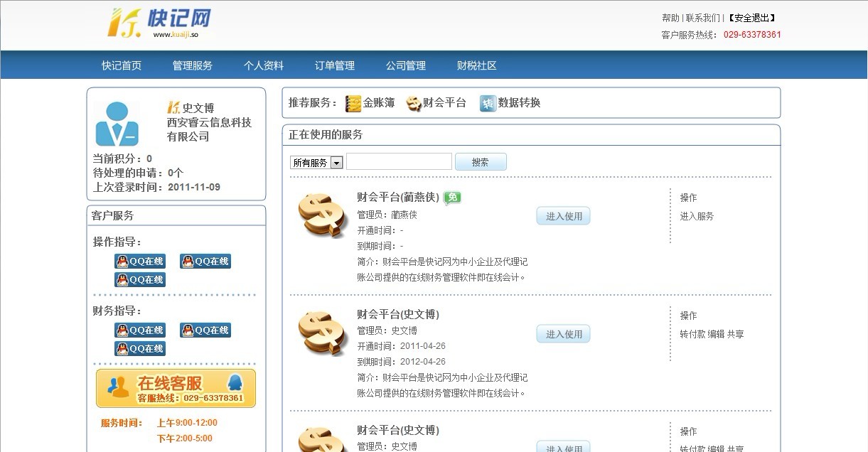868x452 pixels.
Task: Click the 待处理的申请:0个 text
Action: (138, 173)
